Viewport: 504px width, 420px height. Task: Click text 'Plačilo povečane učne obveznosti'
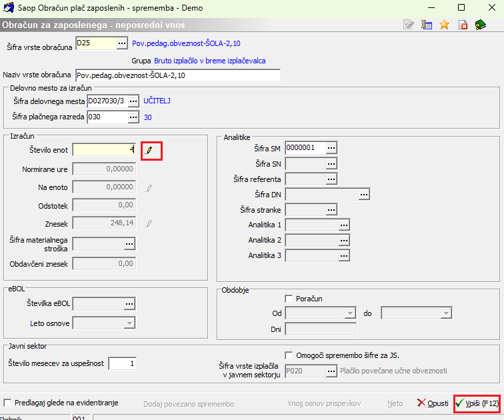pyautogui.click(x=393, y=371)
